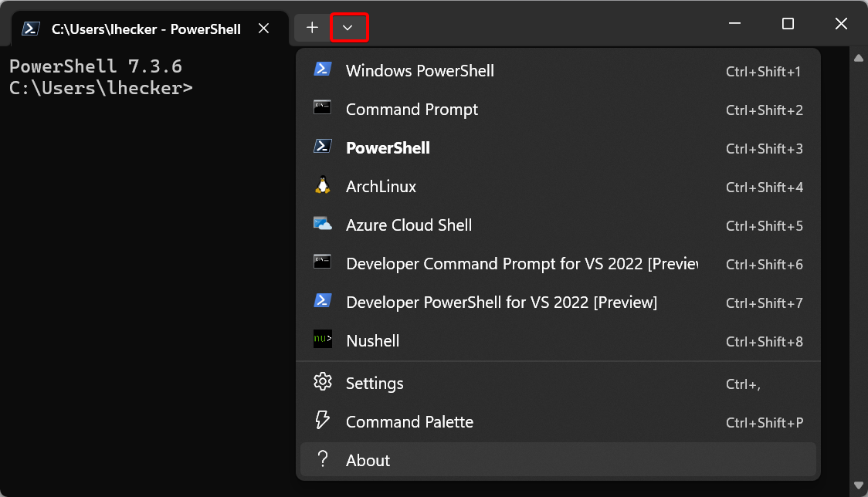Open a new tab with the plus button
Viewport: 868px width, 497px height.
point(311,26)
